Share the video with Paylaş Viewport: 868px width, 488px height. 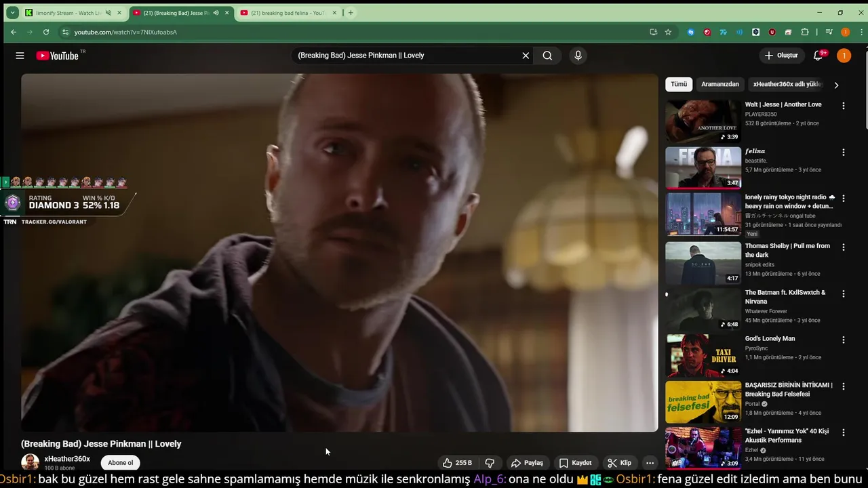coord(527,463)
